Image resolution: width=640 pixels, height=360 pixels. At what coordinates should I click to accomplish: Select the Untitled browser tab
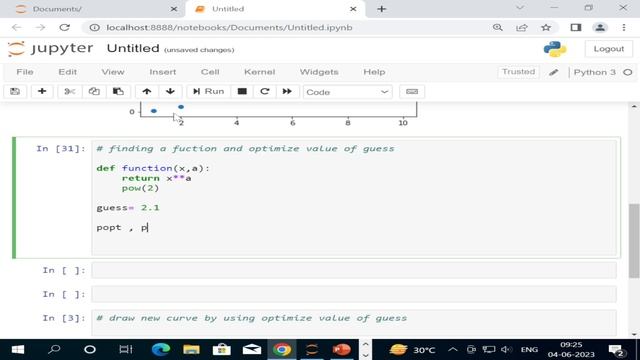276,9
